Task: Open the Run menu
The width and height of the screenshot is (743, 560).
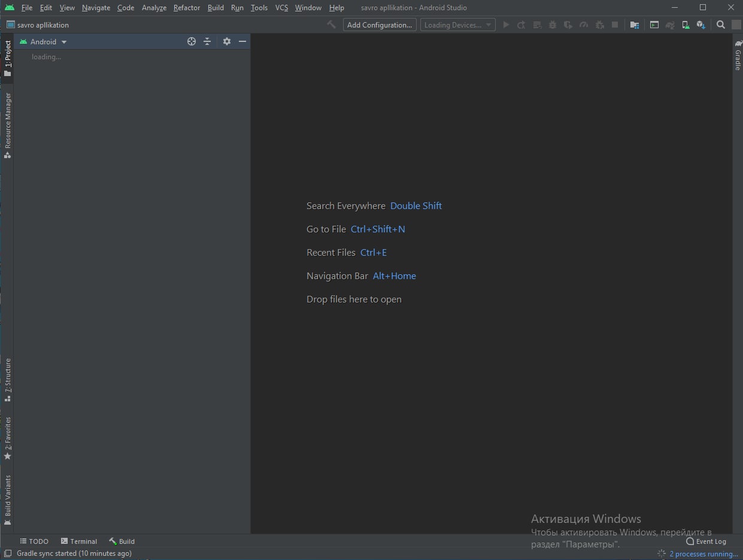Action: pos(237,8)
